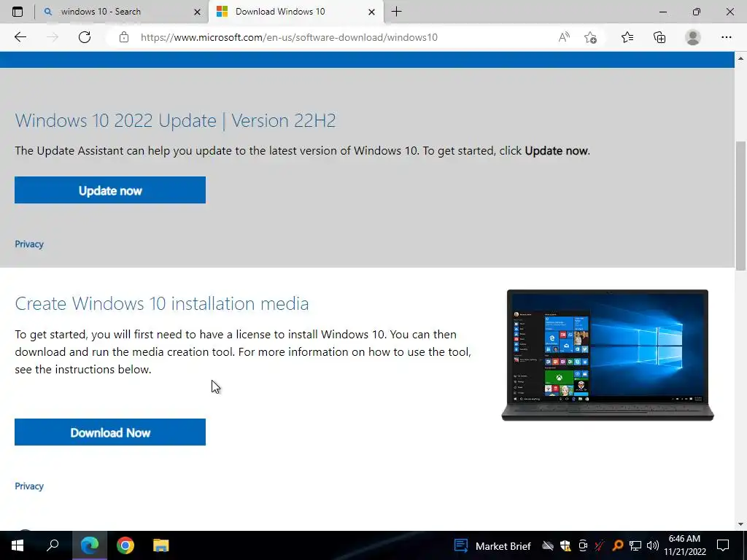Restore down the Edge window
The image size is (747, 560).
coord(697,12)
